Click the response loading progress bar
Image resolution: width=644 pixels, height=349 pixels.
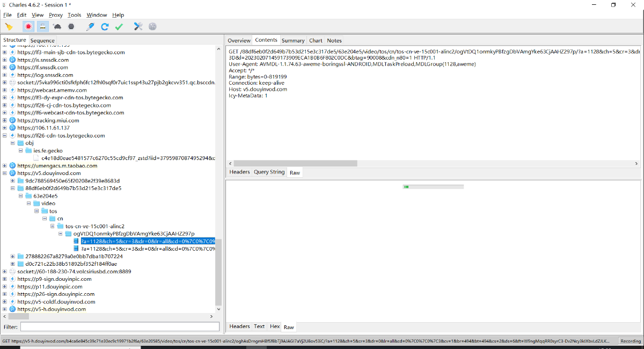tap(433, 187)
